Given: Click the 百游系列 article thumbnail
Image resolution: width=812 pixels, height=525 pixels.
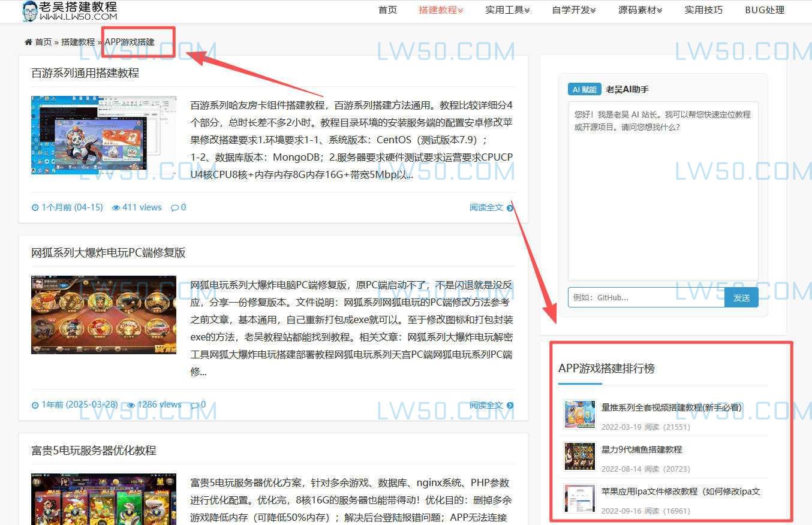Looking at the screenshot, I should pyautogui.click(x=104, y=135).
